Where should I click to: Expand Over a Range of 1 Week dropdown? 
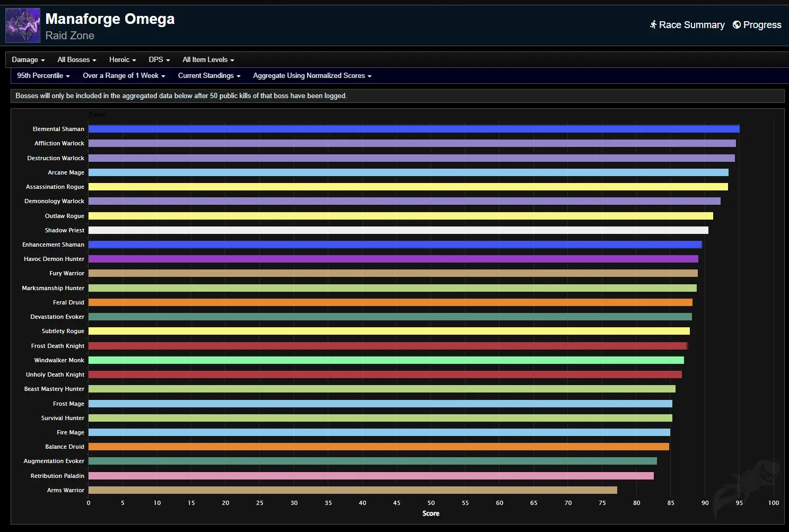(124, 76)
